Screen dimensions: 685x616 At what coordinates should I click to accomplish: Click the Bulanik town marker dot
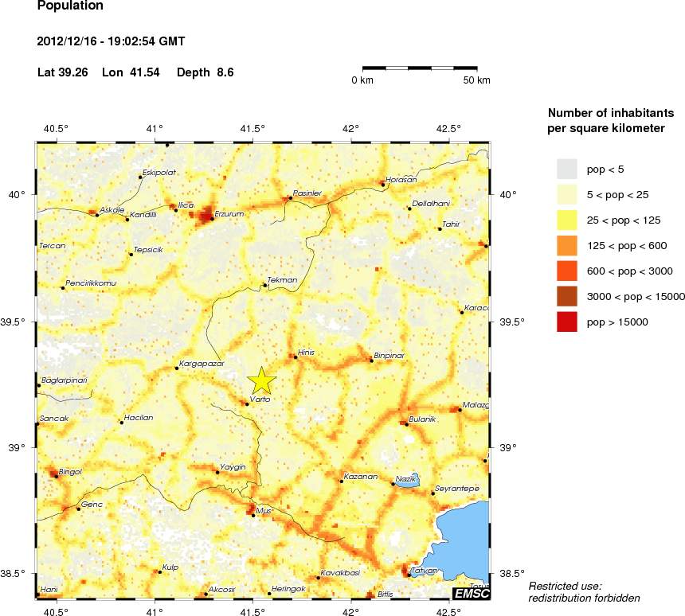pos(406,424)
